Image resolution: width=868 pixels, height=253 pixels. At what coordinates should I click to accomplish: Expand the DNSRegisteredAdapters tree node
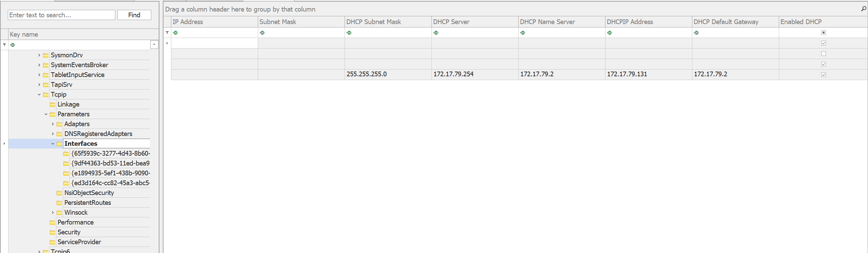point(53,134)
